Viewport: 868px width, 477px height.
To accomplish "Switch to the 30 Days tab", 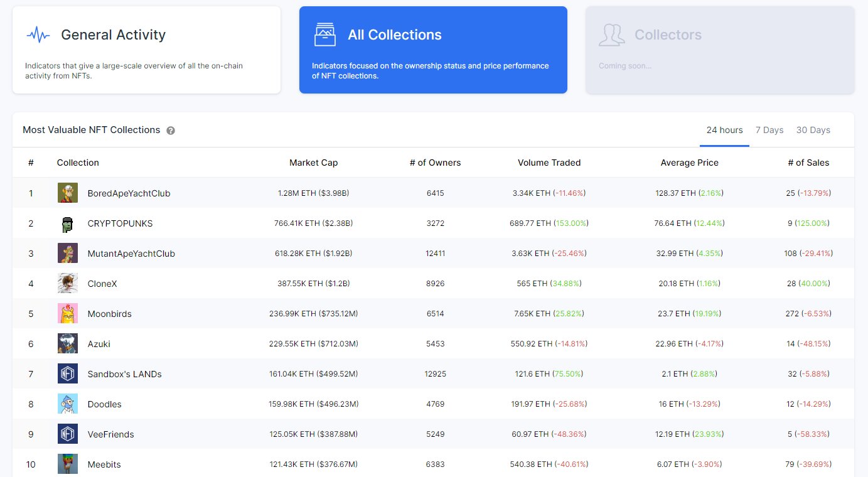I will (x=813, y=130).
